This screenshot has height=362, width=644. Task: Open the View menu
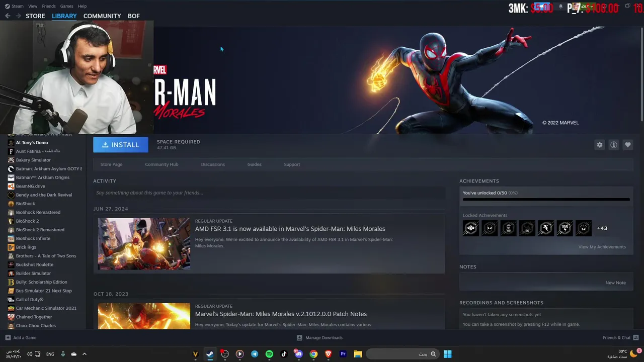pyautogui.click(x=33, y=6)
